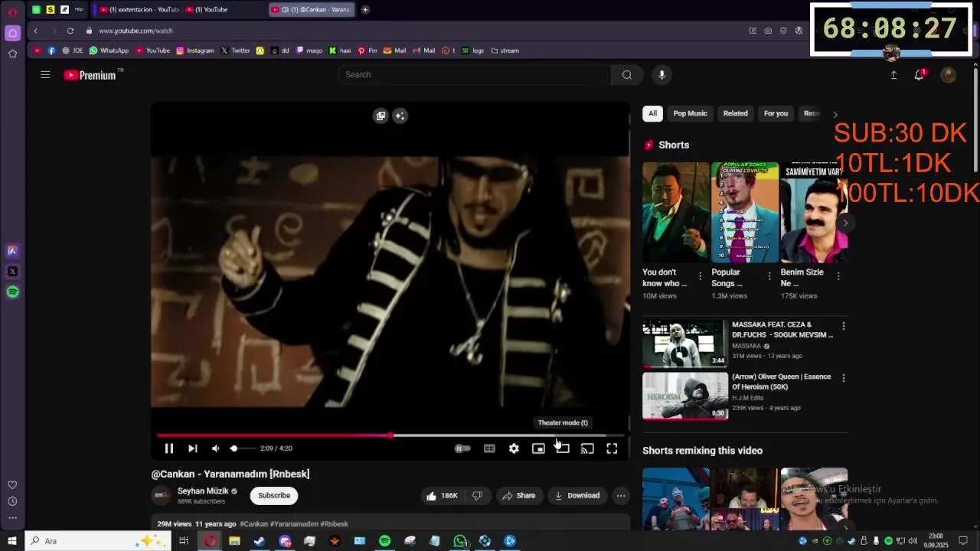Toggle subtitles with the CC button
Image resolution: width=980 pixels, height=551 pixels.
[x=489, y=448]
